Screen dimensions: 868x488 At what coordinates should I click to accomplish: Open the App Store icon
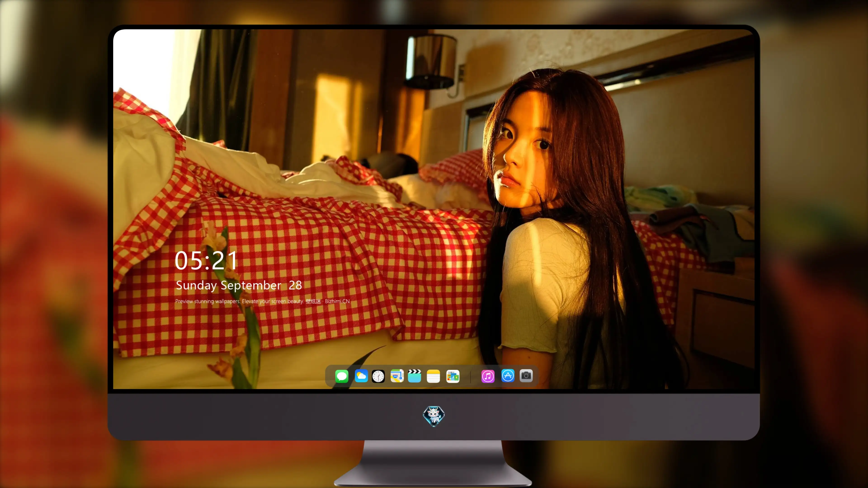[x=508, y=375]
